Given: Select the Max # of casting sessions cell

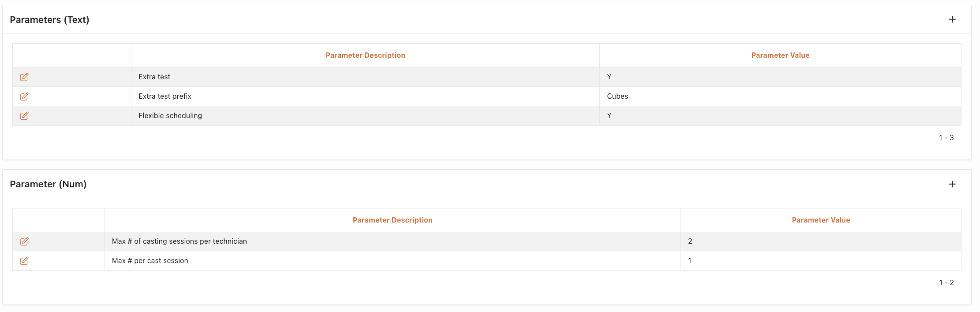Looking at the screenshot, I should tap(393, 241).
